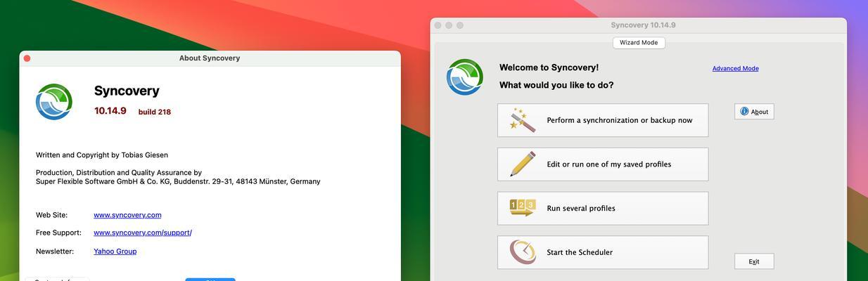
Task: Open the Yahoo Group newsletter link
Action: (115, 251)
